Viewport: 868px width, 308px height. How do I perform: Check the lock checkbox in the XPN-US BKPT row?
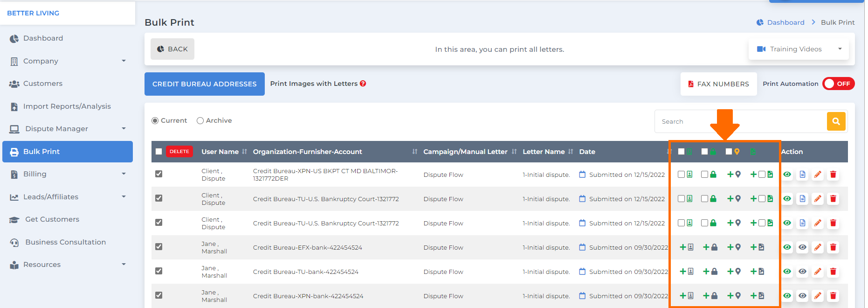click(x=705, y=175)
